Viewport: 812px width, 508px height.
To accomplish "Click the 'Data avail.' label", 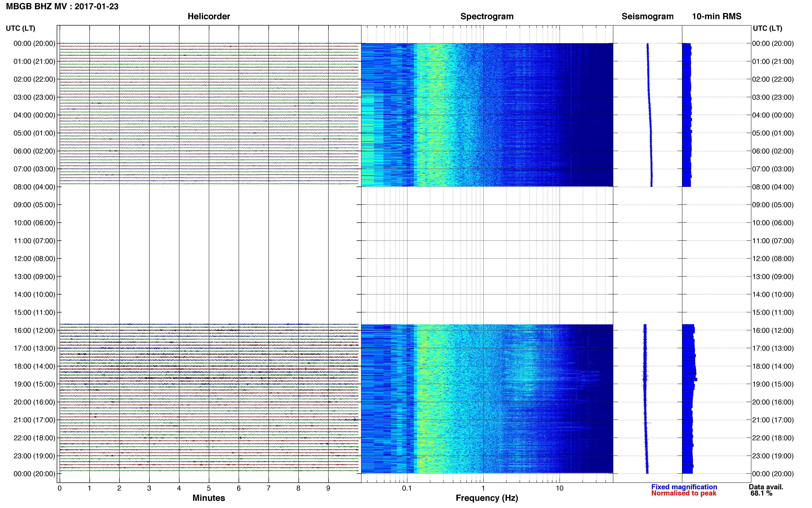I will tap(766, 487).
